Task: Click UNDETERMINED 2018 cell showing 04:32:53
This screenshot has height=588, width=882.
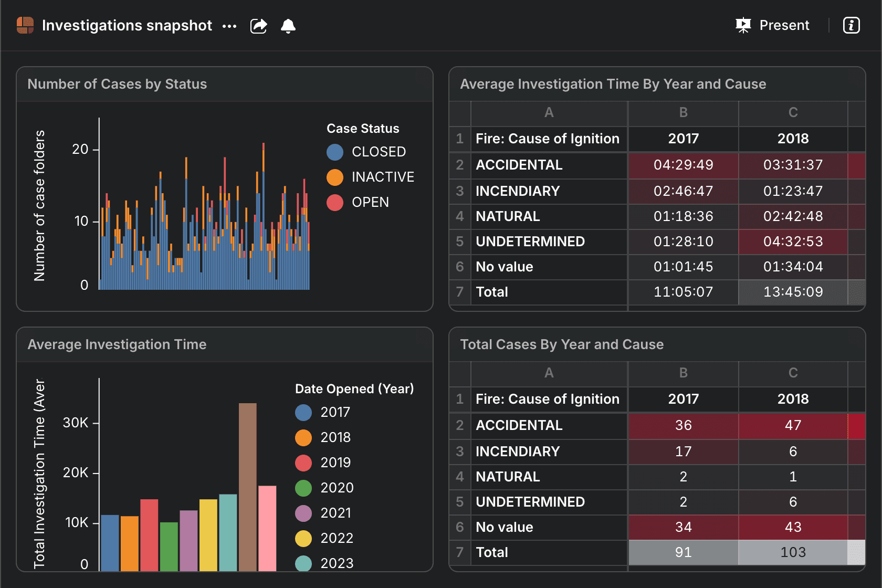Action: 793,241
